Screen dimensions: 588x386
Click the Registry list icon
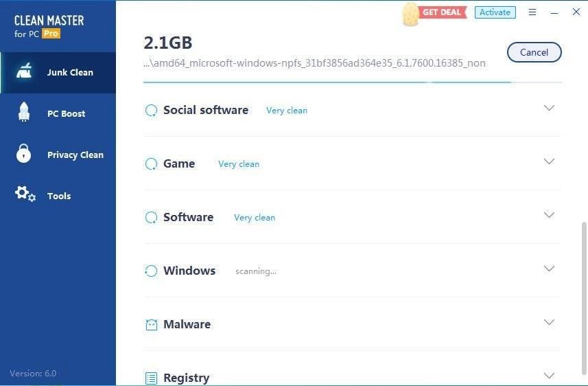tap(151, 378)
